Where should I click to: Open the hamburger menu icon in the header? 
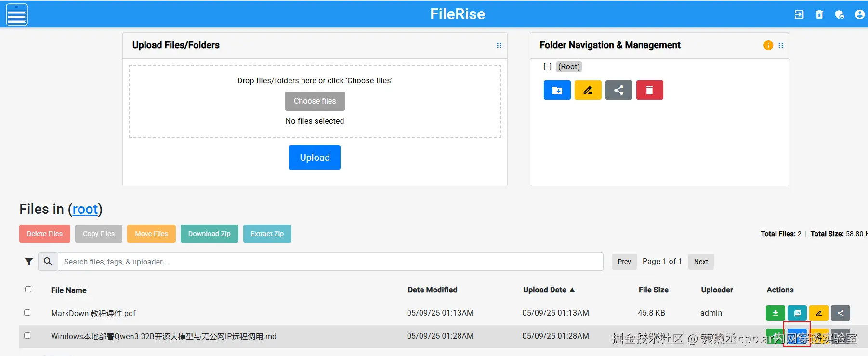pos(17,14)
